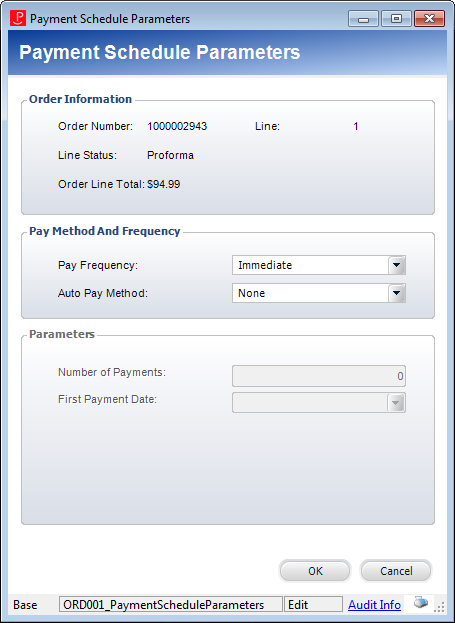Close the dialog with the red X button
The height and width of the screenshot is (623, 455).
coord(429,19)
